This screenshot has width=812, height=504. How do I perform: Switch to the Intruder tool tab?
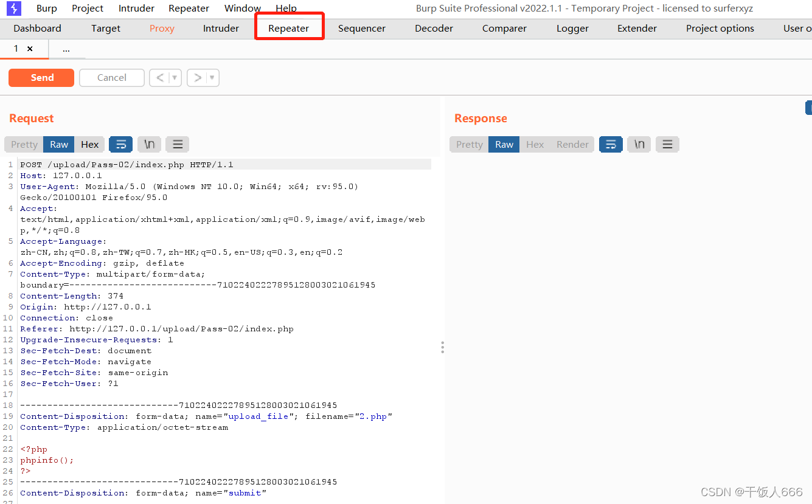coord(221,29)
